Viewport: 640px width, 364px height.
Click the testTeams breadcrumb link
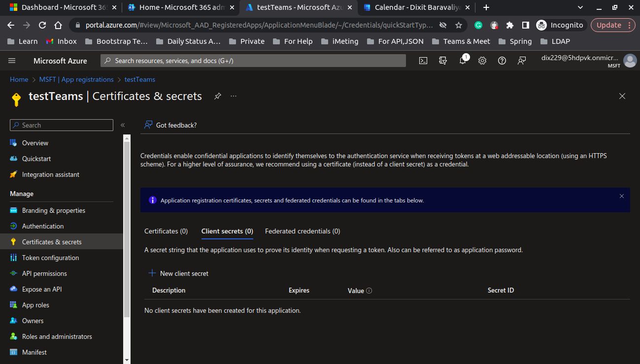pyautogui.click(x=140, y=79)
